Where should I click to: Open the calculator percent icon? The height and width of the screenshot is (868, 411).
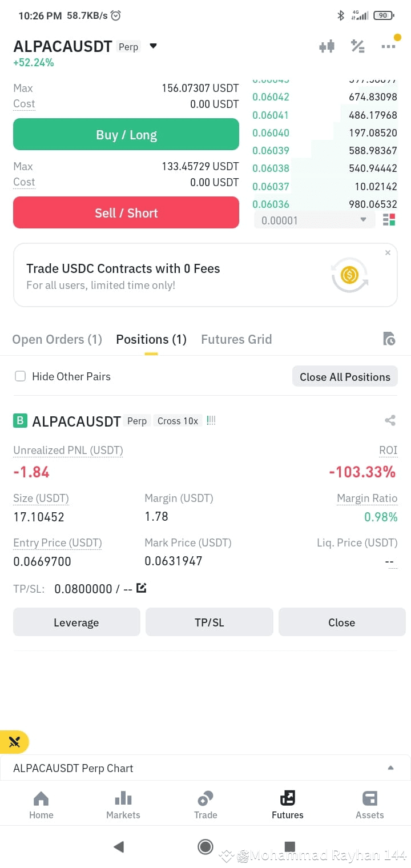click(x=358, y=47)
